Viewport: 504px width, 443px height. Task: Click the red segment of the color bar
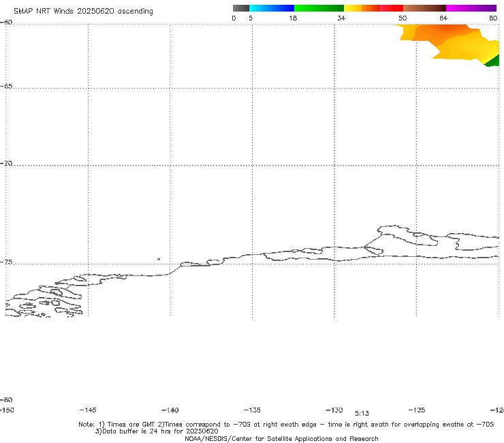[x=392, y=8]
